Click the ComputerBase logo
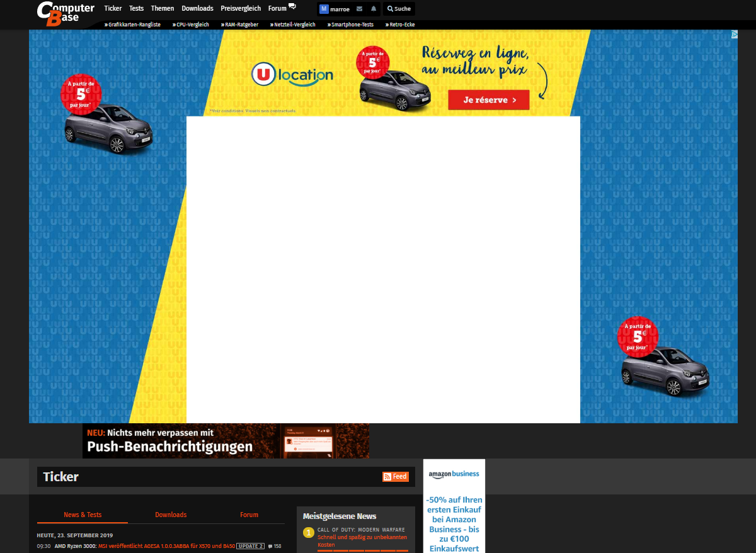This screenshot has width=756, height=553. coord(66,14)
